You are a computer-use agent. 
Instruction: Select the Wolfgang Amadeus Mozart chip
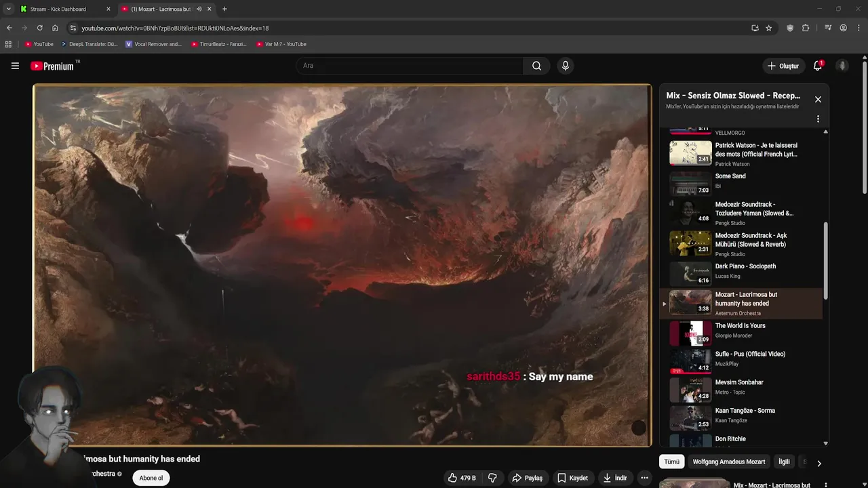click(729, 462)
